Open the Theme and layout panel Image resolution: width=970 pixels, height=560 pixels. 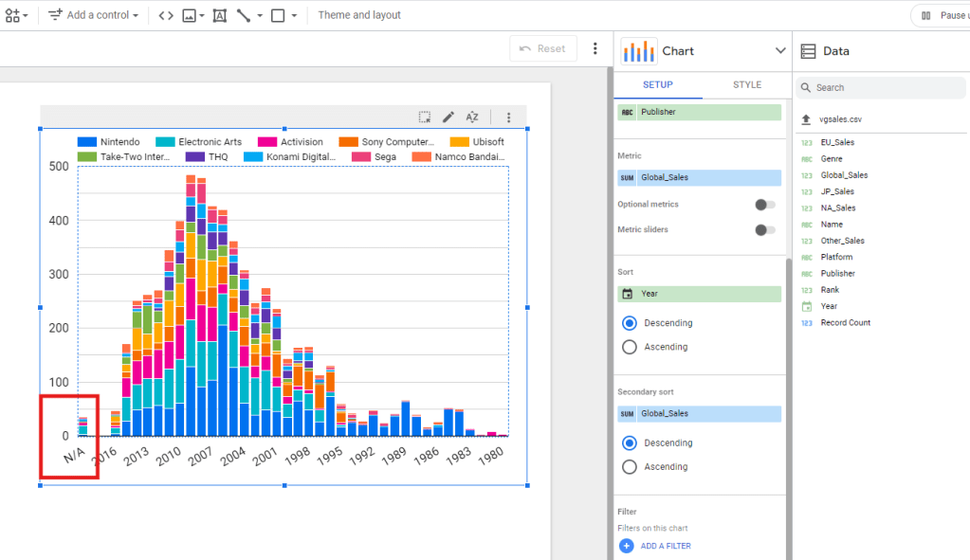click(x=359, y=15)
